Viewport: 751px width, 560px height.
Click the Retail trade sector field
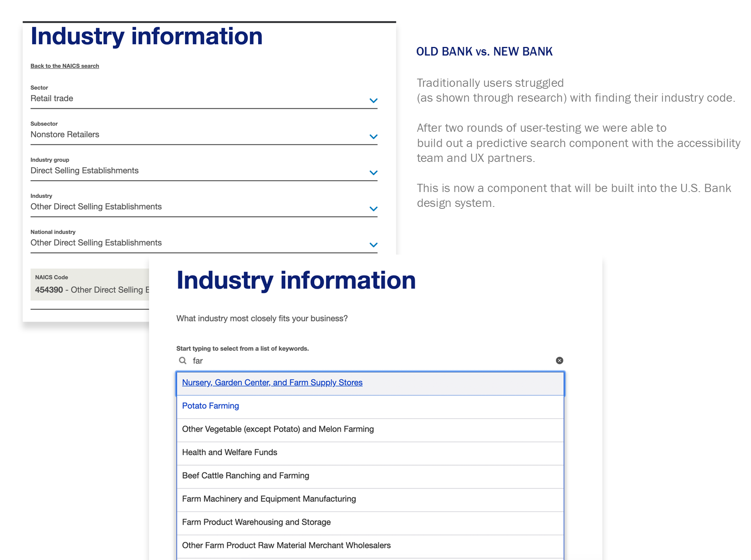tap(196, 99)
